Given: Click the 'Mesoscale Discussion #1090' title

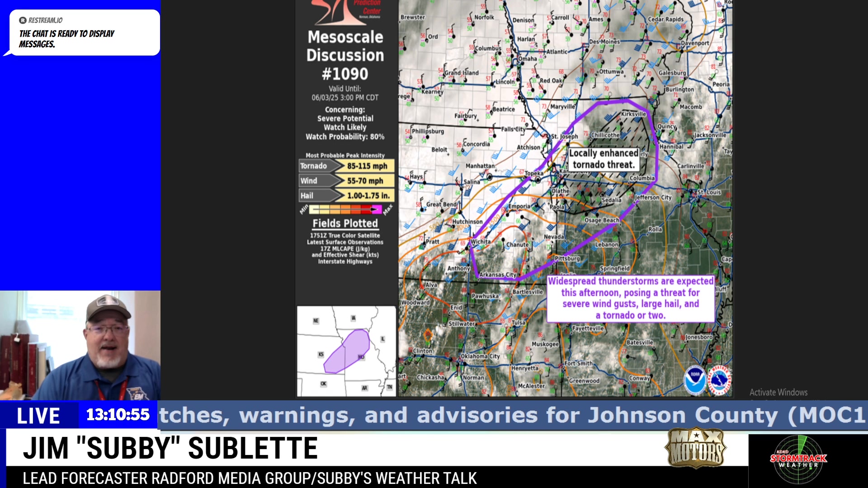Looking at the screenshot, I should click(345, 55).
